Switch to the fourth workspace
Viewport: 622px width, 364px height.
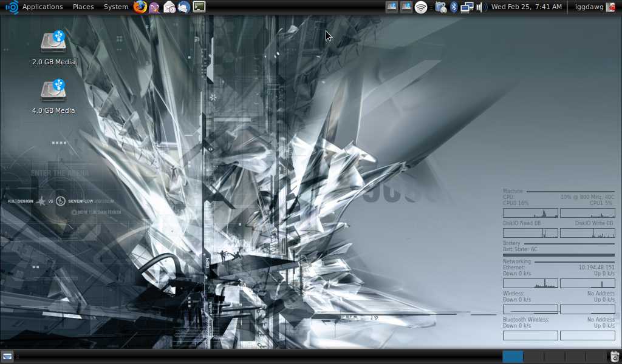575,357
